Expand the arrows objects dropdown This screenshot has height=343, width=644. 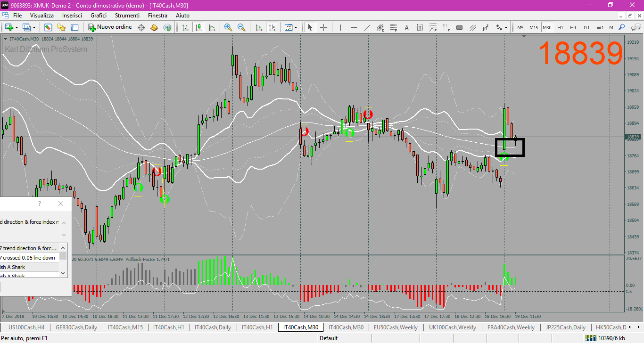[x=505, y=27]
